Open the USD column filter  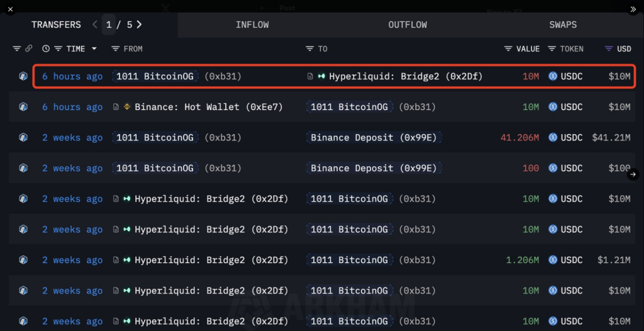pos(608,48)
